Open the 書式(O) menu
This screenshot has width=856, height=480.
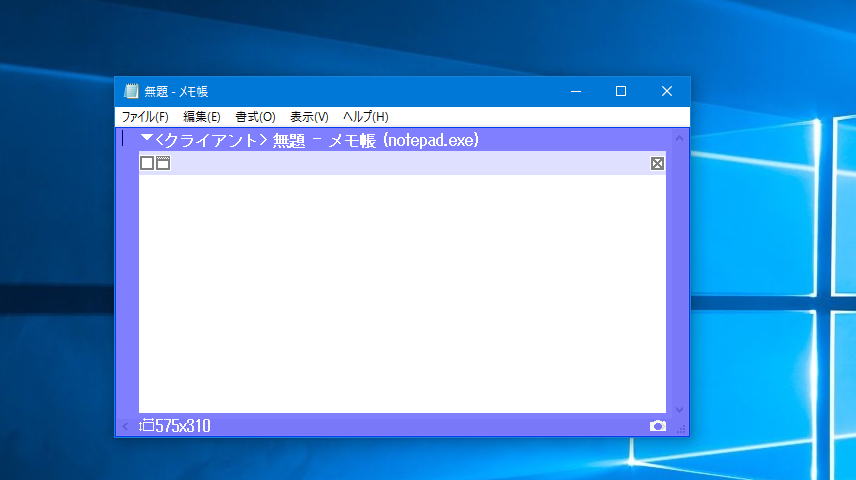click(x=255, y=117)
